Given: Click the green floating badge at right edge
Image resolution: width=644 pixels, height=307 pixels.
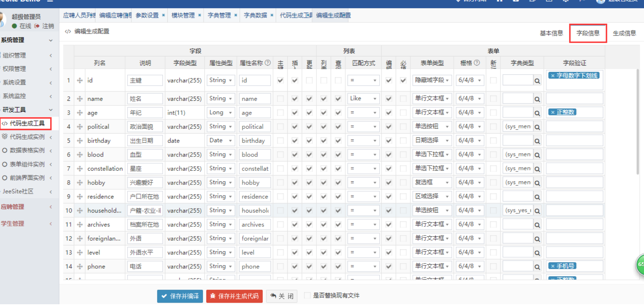Looking at the screenshot, I should point(640,264).
